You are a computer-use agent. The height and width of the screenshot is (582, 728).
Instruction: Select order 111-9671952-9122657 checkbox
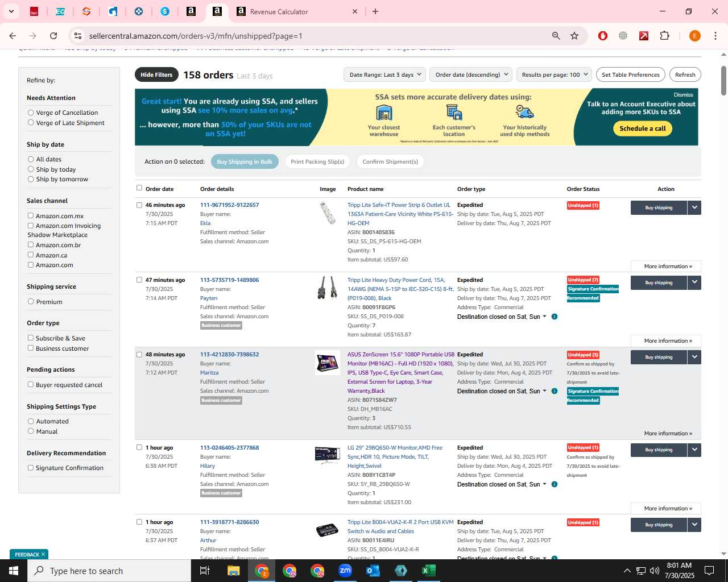[x=139, y=205]
